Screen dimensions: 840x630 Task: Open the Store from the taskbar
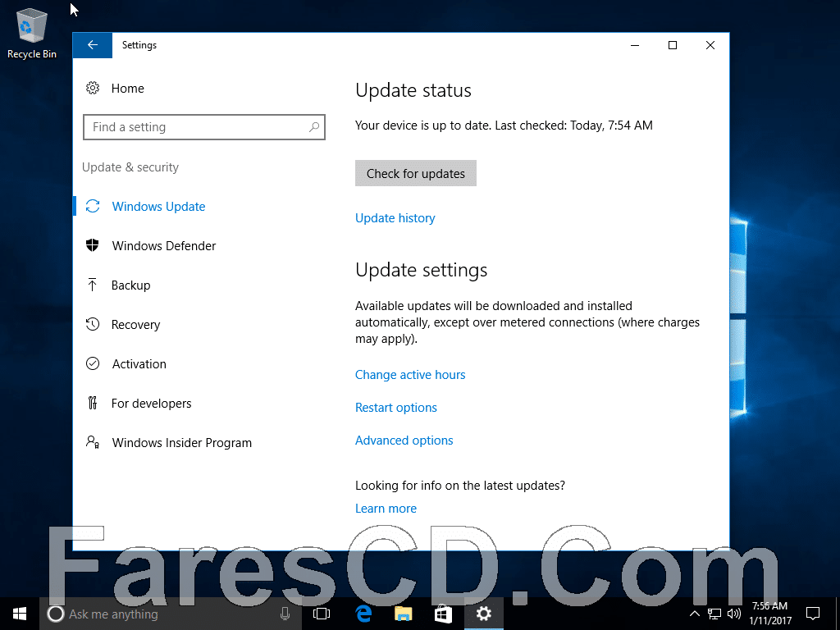pos(442,614)
